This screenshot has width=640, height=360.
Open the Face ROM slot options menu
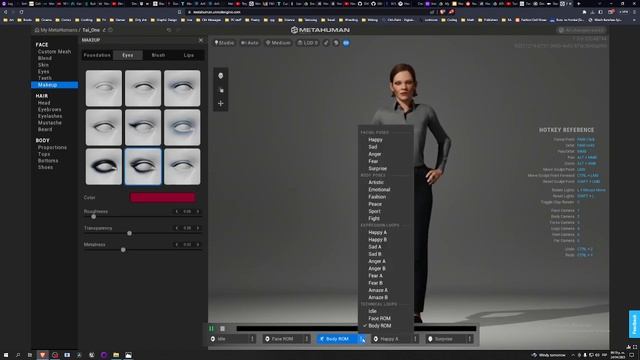[x=307, y=339]
